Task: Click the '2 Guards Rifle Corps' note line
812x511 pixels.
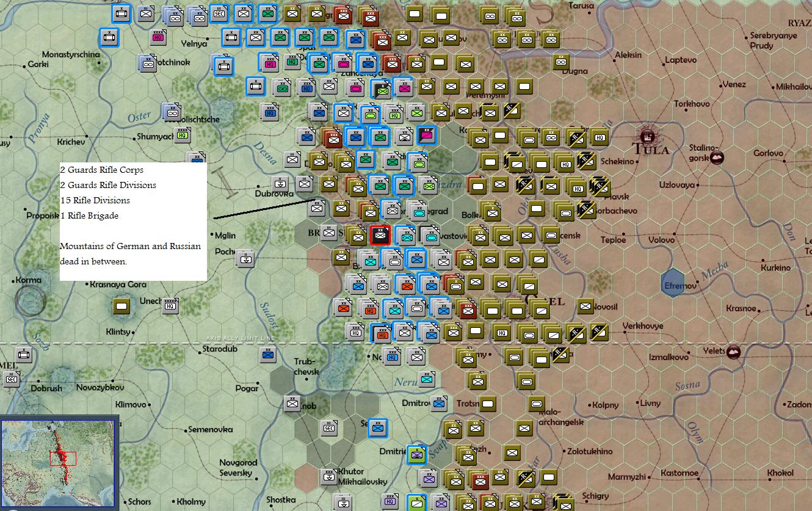Action: pyautogui.click(x=102, y=170)
